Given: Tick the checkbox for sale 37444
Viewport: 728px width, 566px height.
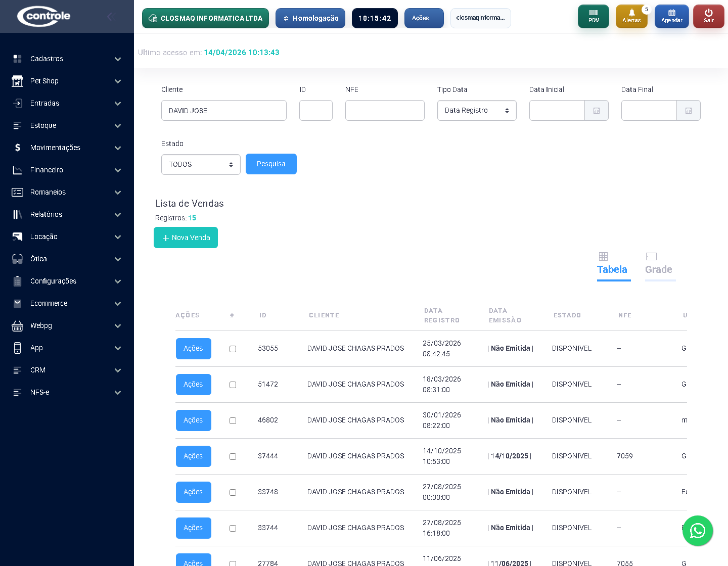Looking at the screenshot, I should point(233,456).
